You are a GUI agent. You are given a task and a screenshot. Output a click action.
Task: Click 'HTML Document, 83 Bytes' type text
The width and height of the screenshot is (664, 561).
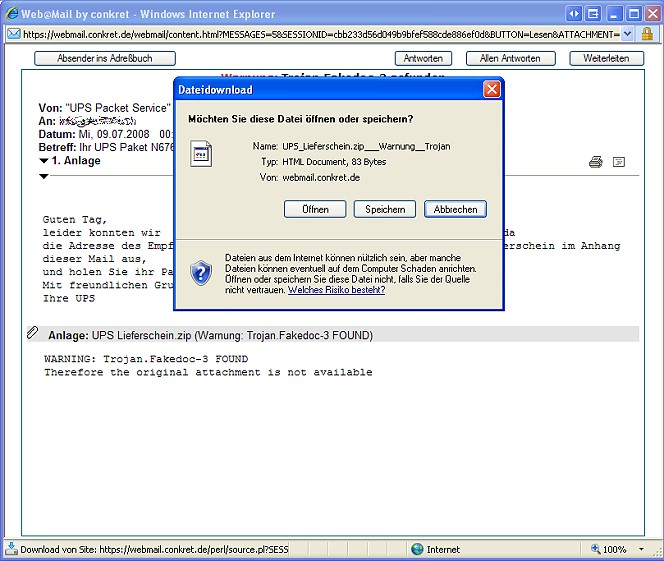(x=334, y=162)
